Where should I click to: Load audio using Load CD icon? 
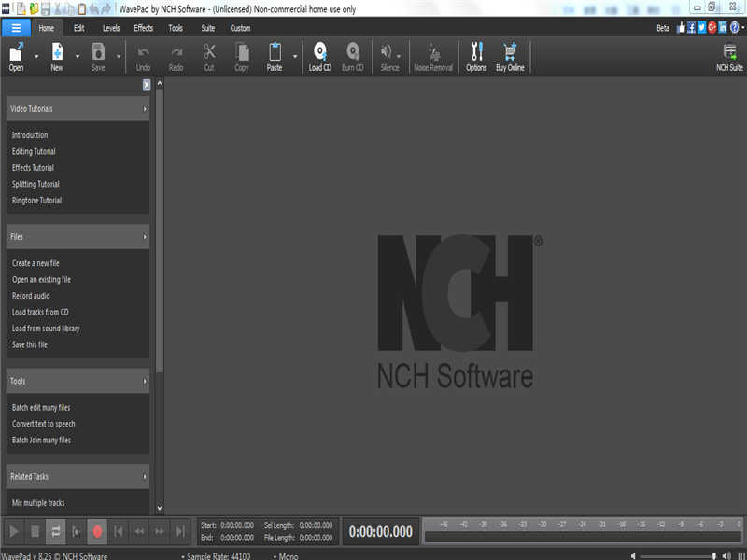[320, 57]
